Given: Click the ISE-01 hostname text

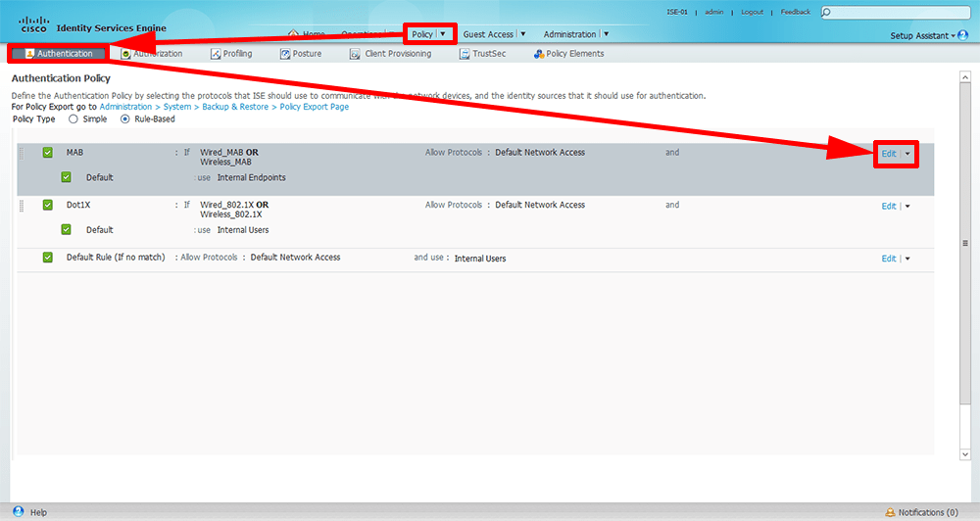Looking at the screenshot, I should coord(677,12).
